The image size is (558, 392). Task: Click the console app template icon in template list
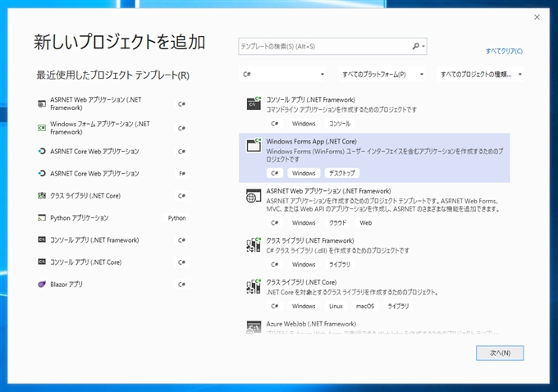[254, 103]
